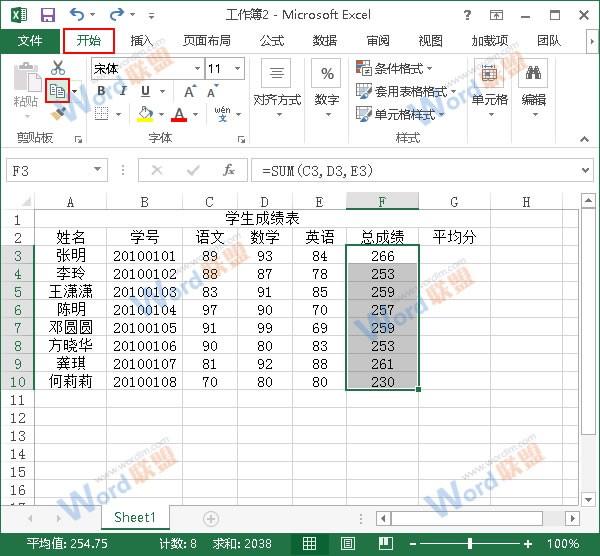600x556 pixels.
Task: Open the 文件 (File) tab
Action: [30, 41]
